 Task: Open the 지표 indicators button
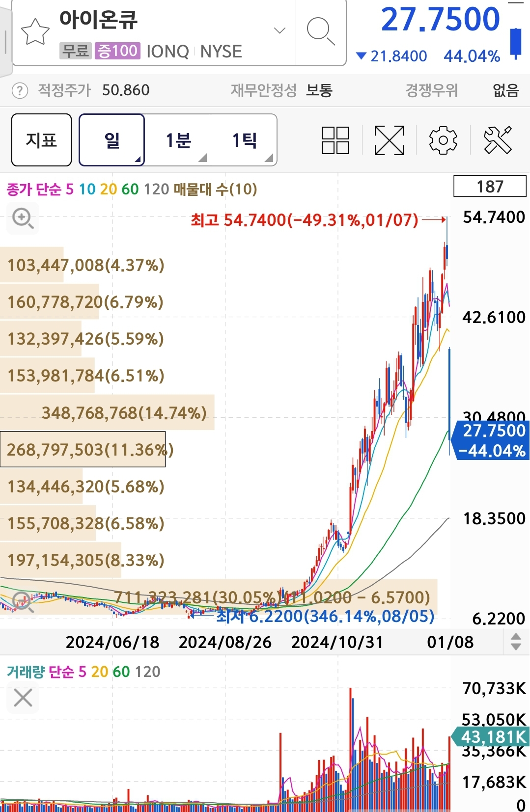[x=42, y=140]
